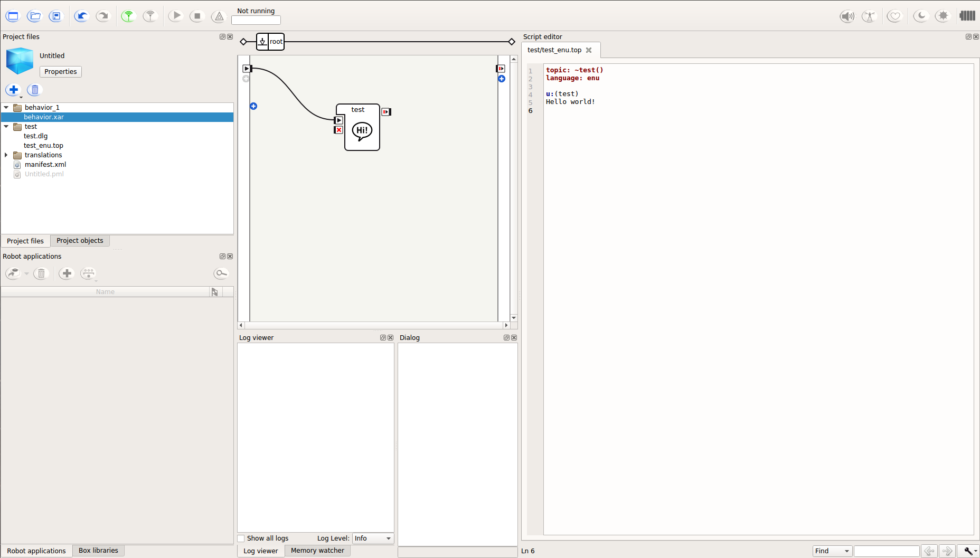Click horizontal scrollbar of flow diagram
The width and height of the screenshot is (980, 558).
click(x=374, y=325)
